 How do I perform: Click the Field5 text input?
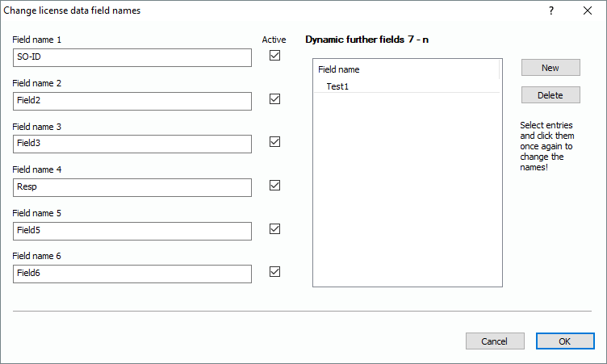pos(132,231)
